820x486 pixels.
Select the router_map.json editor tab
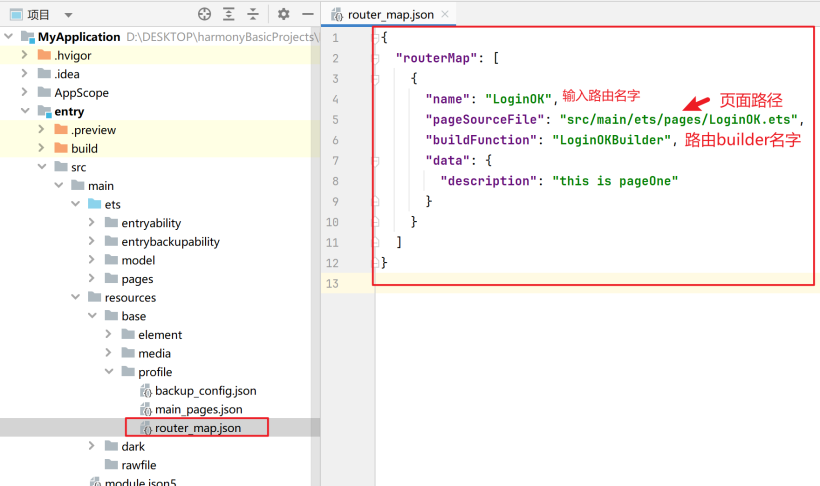[x=390, y=15]
